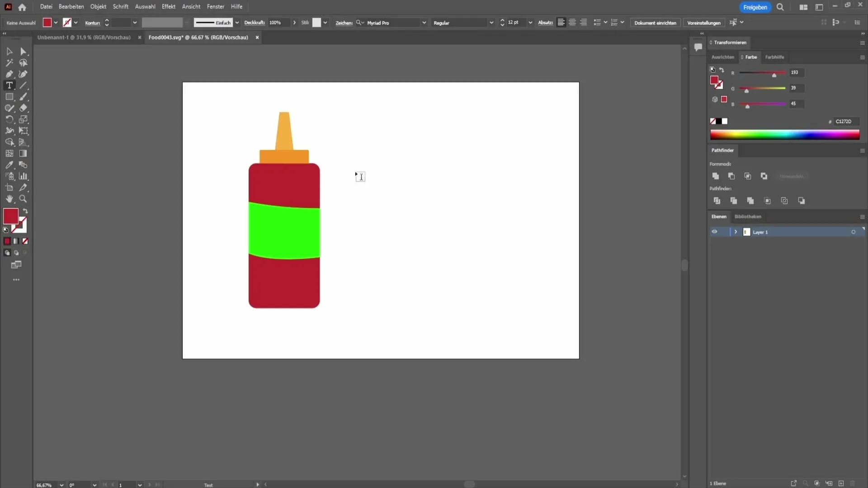Select the Shape Builder tool
The width and height of the screenshot is (868, 488).
pos(9,142)
